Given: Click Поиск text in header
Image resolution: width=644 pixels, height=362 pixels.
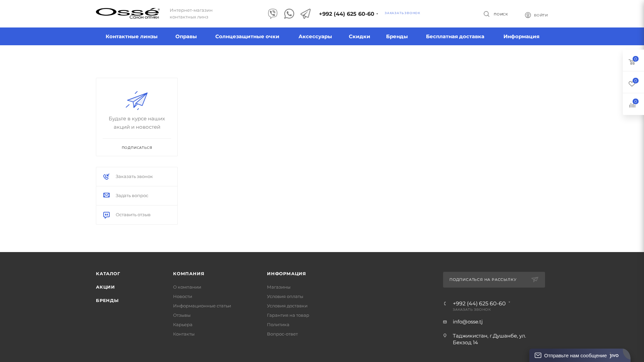Looking at the screenshot, I should pos(501,14).
